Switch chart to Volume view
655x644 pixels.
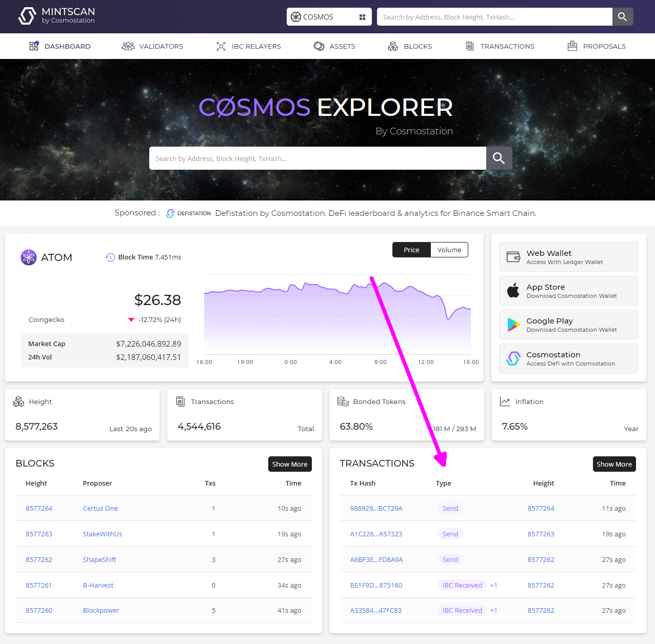pos(449,250)
